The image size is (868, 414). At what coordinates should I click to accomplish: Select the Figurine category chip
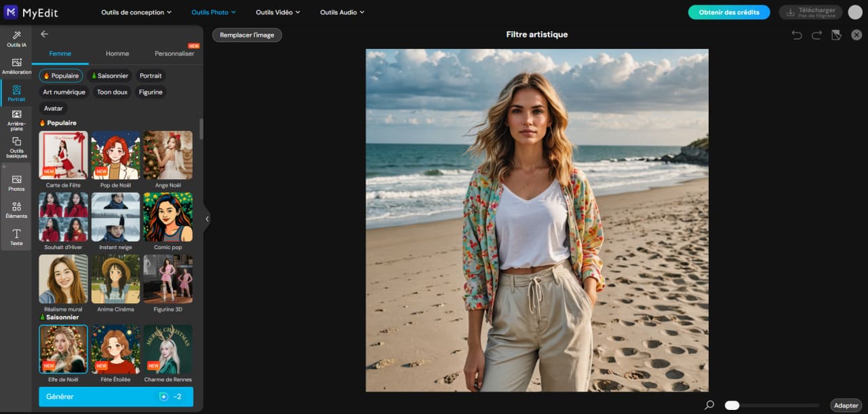point(151,92)
